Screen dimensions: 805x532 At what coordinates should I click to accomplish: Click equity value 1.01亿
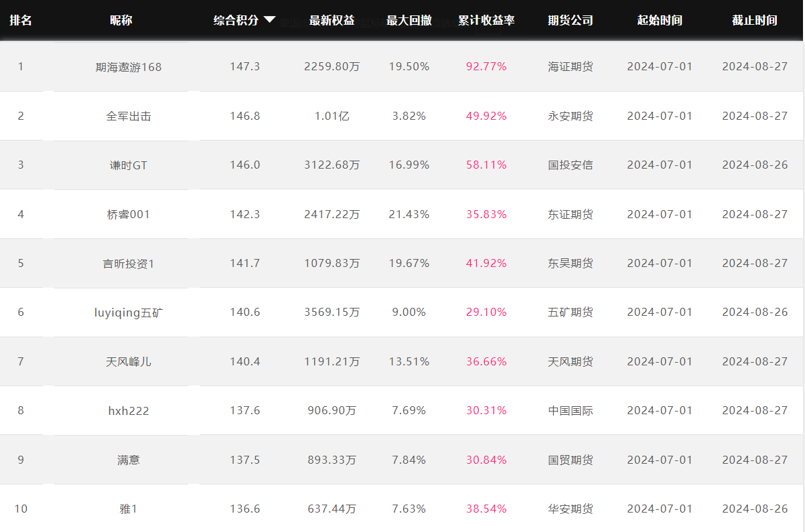[x=332, y=116]
